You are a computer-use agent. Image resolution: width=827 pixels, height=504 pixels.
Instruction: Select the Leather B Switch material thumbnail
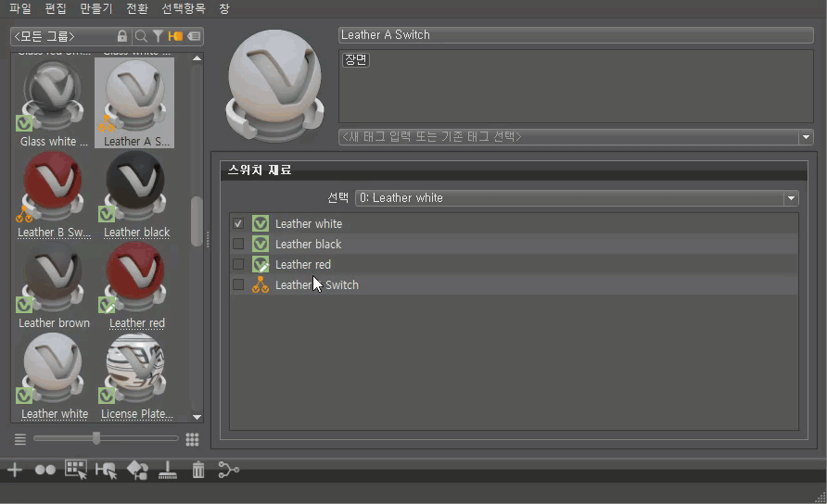(53, 195)
